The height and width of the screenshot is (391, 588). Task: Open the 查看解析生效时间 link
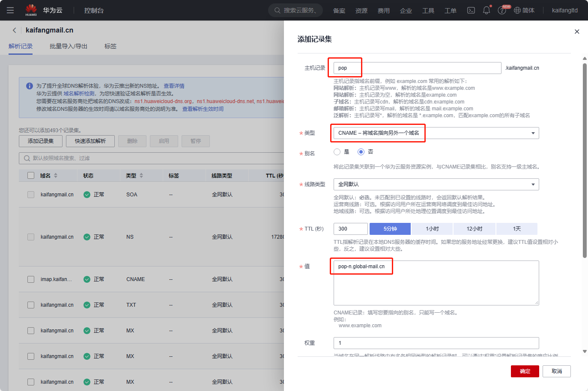click(x=203, y=109)
